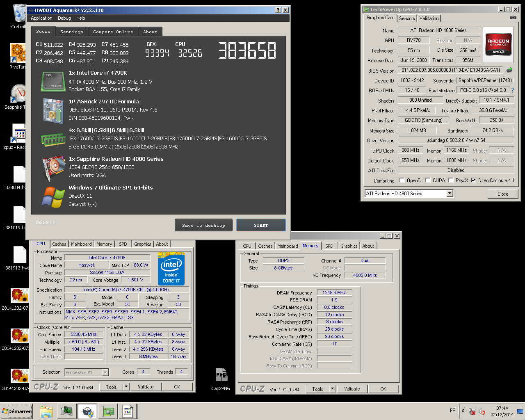The height and width of the screenshot is (420, 525).
Task: Click the Close button in GPU-Z
Action: (503, 194)
